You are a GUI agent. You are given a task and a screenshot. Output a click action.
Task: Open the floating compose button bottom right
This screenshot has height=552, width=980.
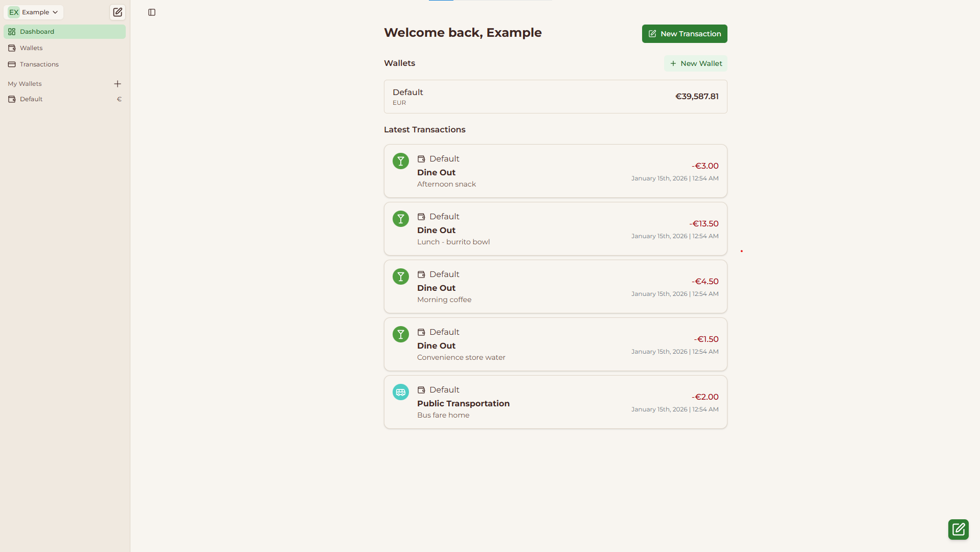tap(958, 530)
